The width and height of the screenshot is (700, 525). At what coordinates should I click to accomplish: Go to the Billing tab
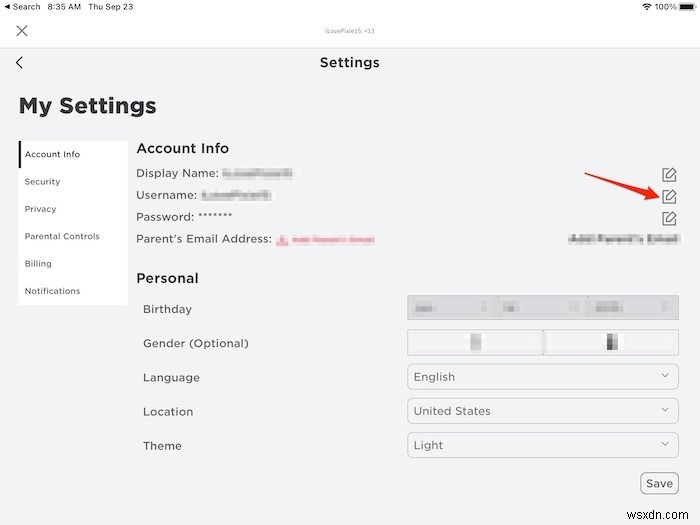[38, 264]
